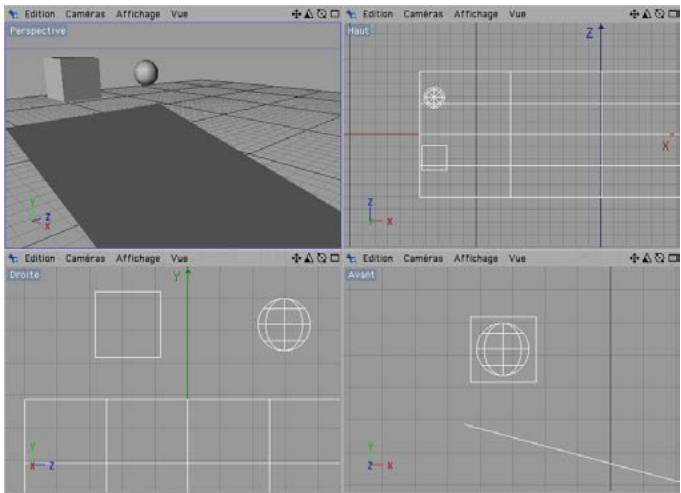Click the zoom-camera icon in Haut viewport
Image resolution: width=681 pixels, height=493 pixels.
(x=647, y=14)
